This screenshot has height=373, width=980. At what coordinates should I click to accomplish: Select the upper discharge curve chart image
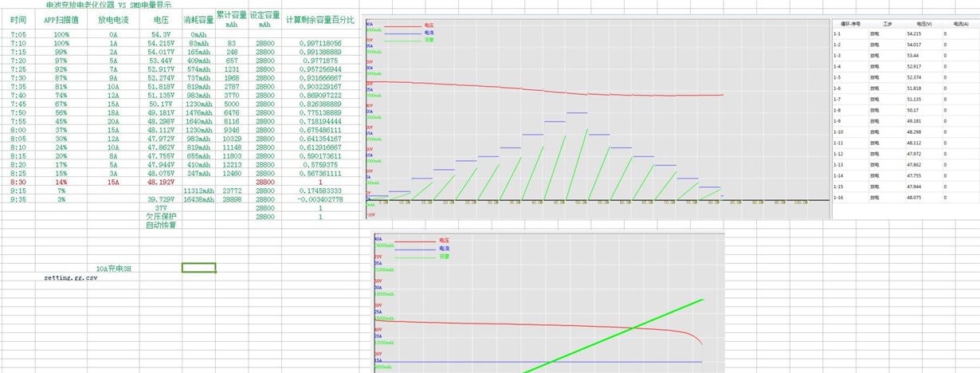pyautogui.click(x=597, y=117)
